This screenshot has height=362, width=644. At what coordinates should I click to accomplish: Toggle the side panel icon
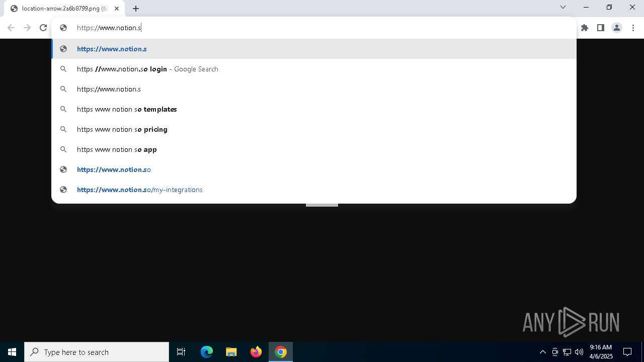click(x=601, y=28)
